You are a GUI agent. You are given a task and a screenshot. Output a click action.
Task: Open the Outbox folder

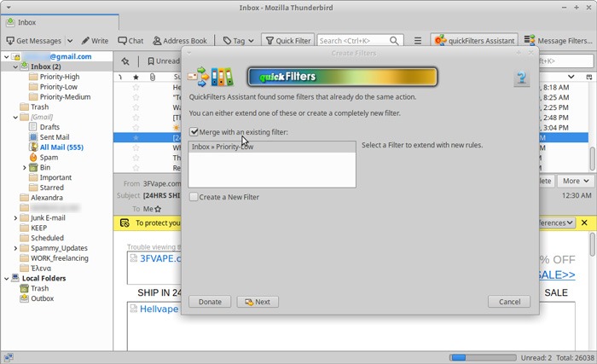tap(42, 298)
